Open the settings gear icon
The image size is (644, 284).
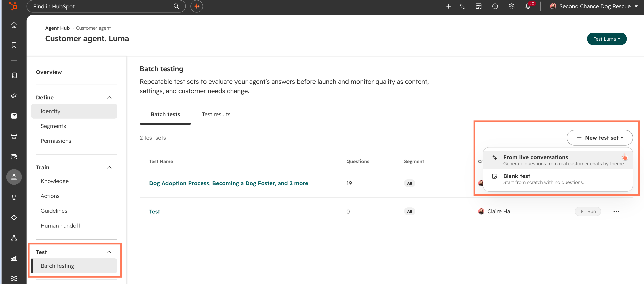coord(511,6)
